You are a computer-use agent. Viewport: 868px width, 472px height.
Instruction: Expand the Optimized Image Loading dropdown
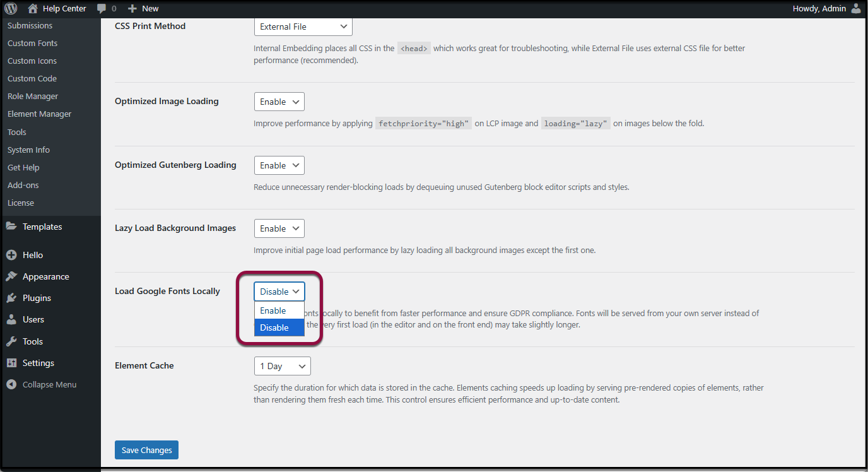pyautogui.click(x=279, y=102)
